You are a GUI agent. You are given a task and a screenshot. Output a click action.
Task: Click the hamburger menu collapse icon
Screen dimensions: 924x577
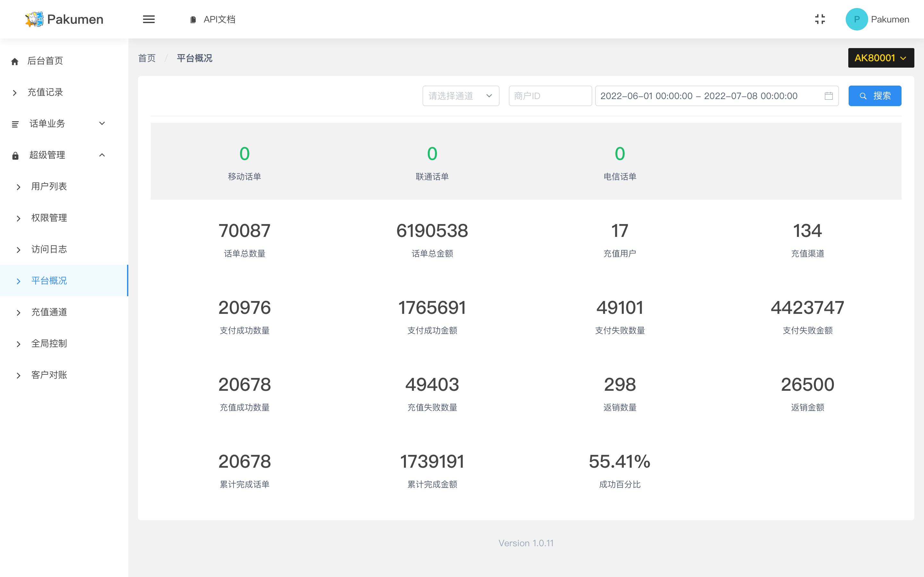[x=149, y=20]
